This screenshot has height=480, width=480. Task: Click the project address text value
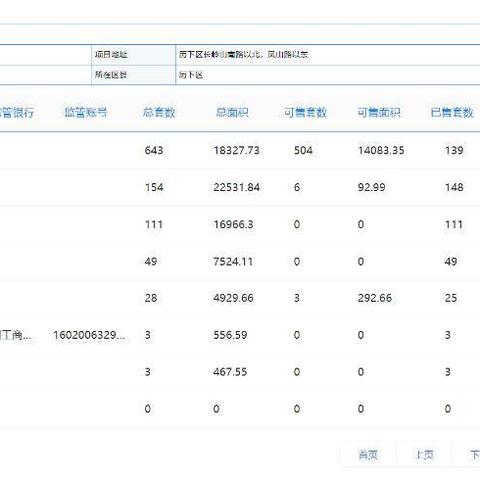pos(243,54)
